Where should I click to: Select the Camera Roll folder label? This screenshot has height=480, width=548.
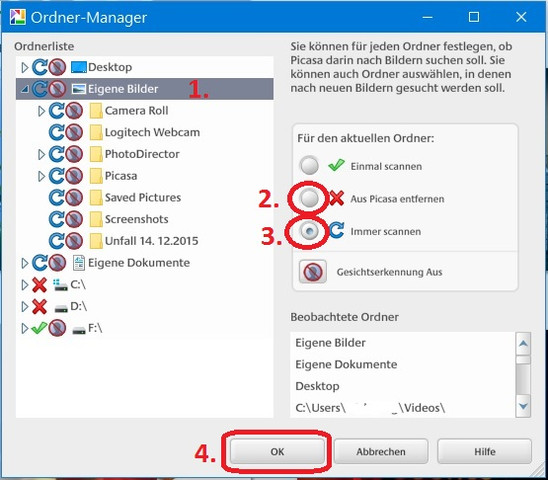click(x=136, y=111)
